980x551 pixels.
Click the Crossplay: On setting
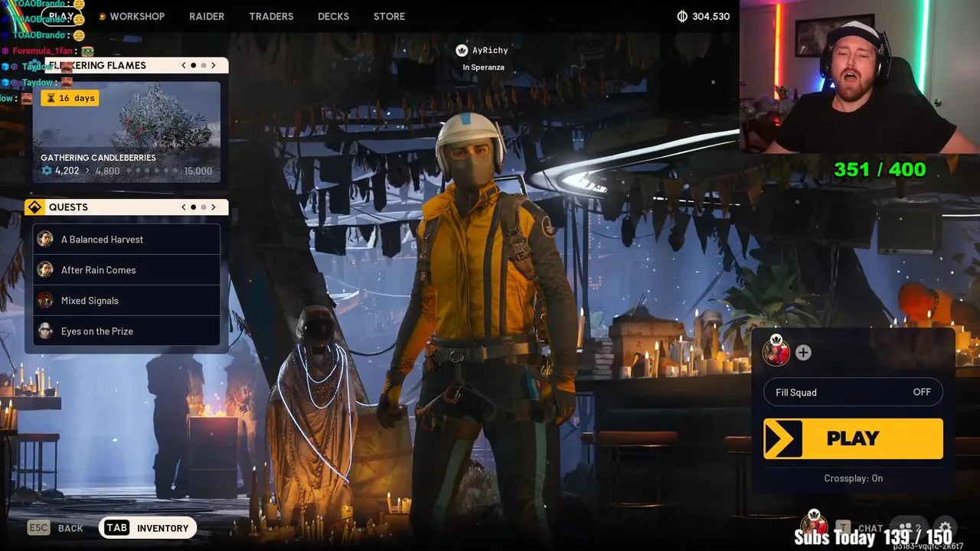click(x=854, y=478)
